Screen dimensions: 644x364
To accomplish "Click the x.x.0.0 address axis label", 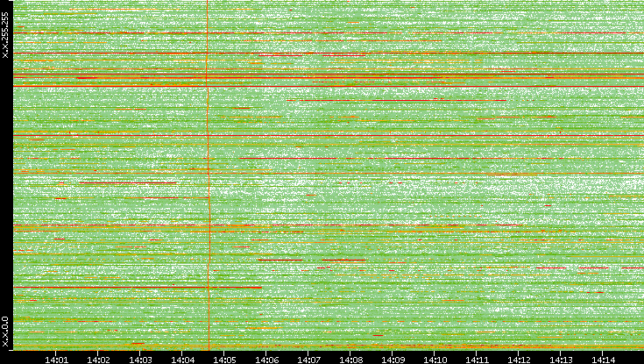I will 5,332.
